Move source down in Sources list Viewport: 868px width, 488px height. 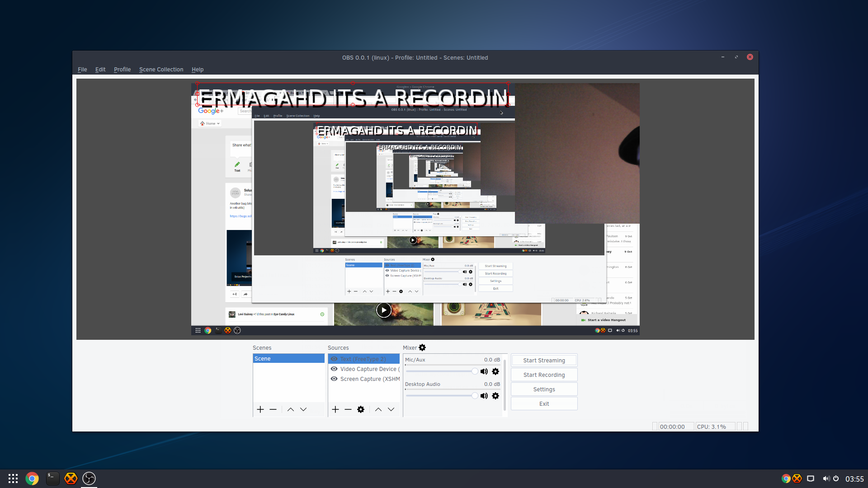tap(391, 409)
